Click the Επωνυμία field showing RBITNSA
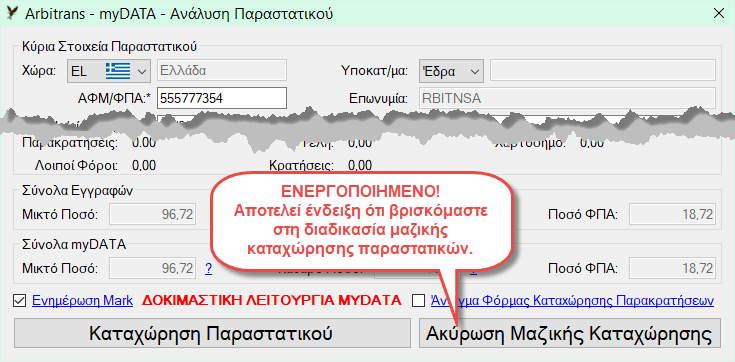The width and height of the screenshot is (735, 362). [x=566, y=98]
